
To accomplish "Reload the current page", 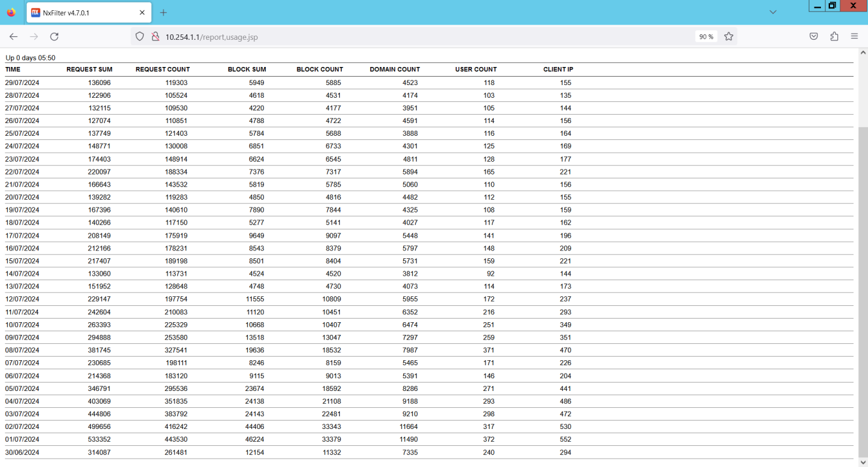I will [x=54, y=37].
